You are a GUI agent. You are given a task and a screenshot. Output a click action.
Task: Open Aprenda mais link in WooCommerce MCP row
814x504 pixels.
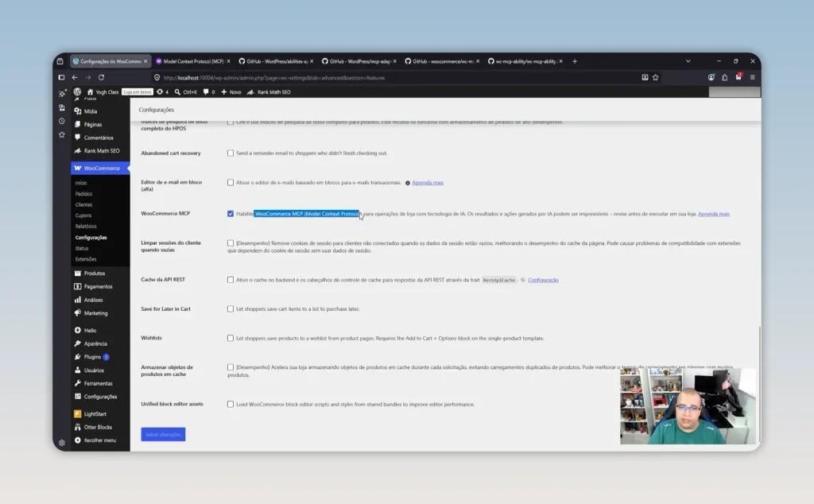(x=714, y=214)
